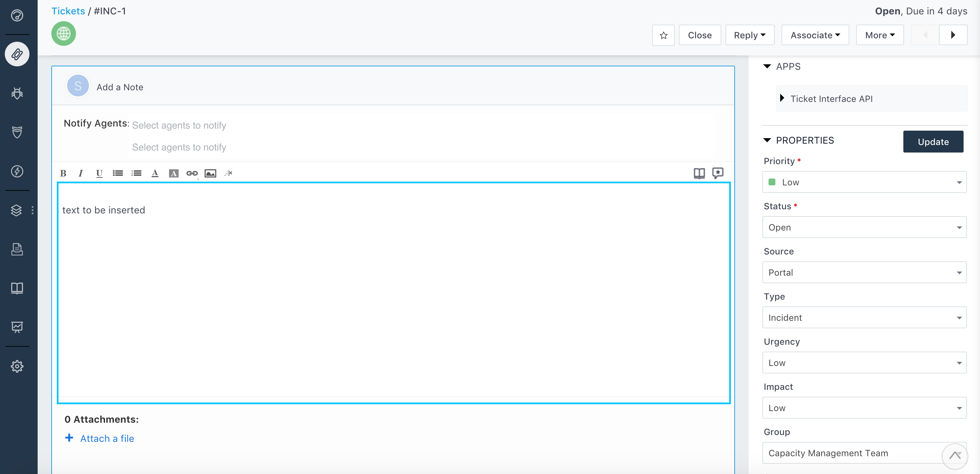Click the Add a Note heading
This screenshot has width=980, height=474.
(x=120, y=87)
